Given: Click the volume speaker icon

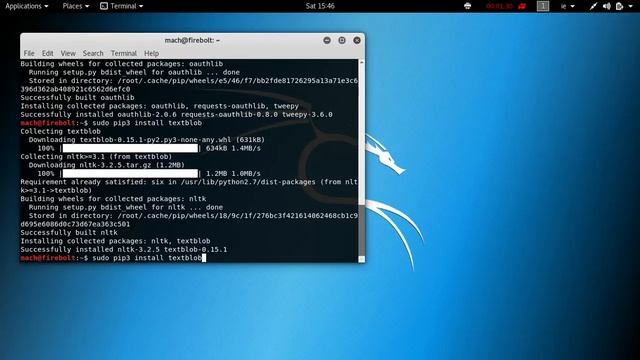Looking at the screenshot, I should click(x=607, y=6).
